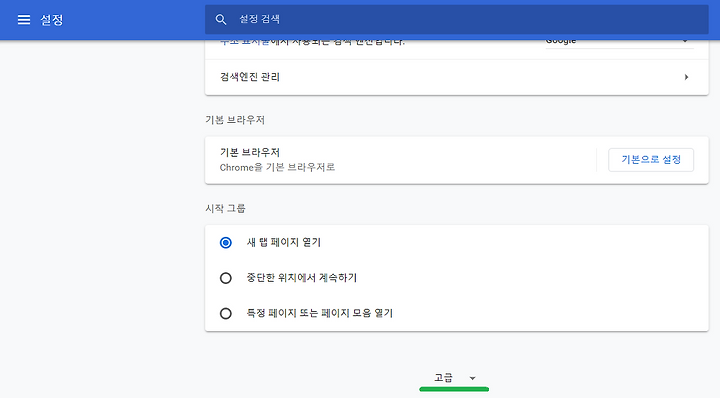720x398 pixels.
Task: Expand the 고급 advanced settings section
Action: [x=454, y=378]
